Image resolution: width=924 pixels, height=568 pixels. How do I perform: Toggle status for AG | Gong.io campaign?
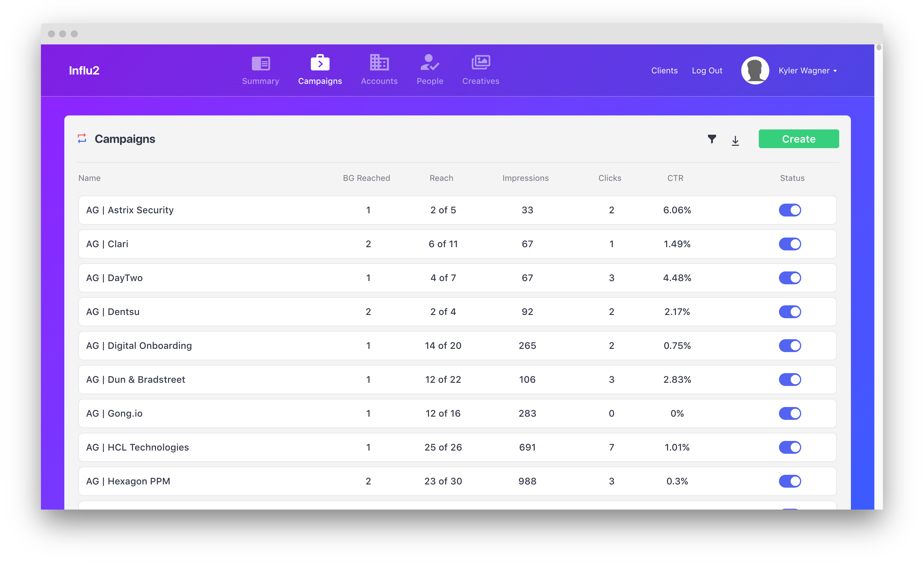click(x=790, y=414)
